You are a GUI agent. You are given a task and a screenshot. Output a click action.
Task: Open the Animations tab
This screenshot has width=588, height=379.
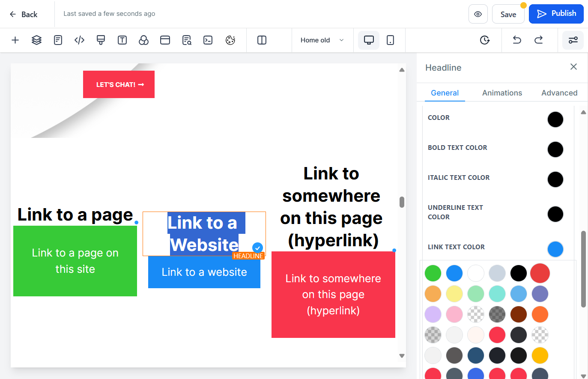(x=502, y=93)
